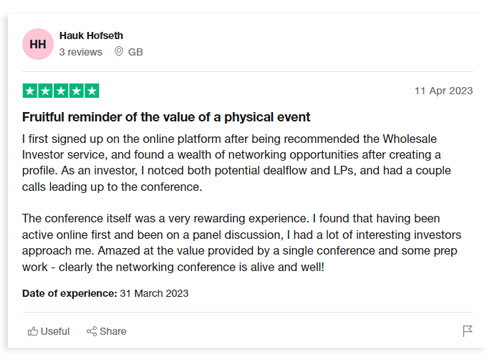
Task: Click the third green rating star
Action: click(61, 91)
